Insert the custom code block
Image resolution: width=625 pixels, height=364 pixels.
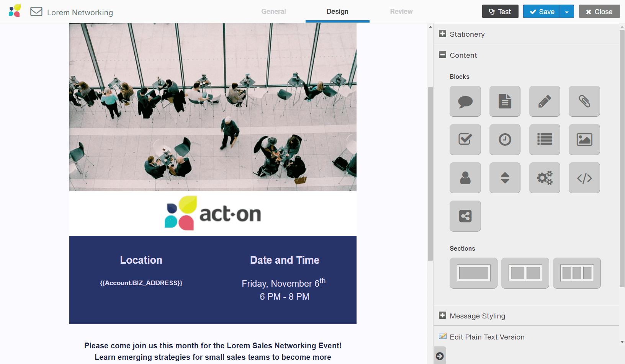tap(584, 178)
